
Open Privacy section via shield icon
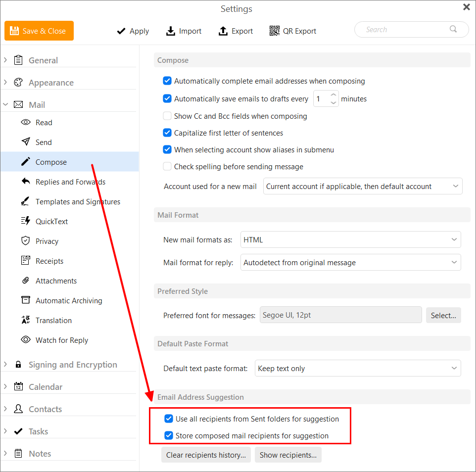point(26,241)
